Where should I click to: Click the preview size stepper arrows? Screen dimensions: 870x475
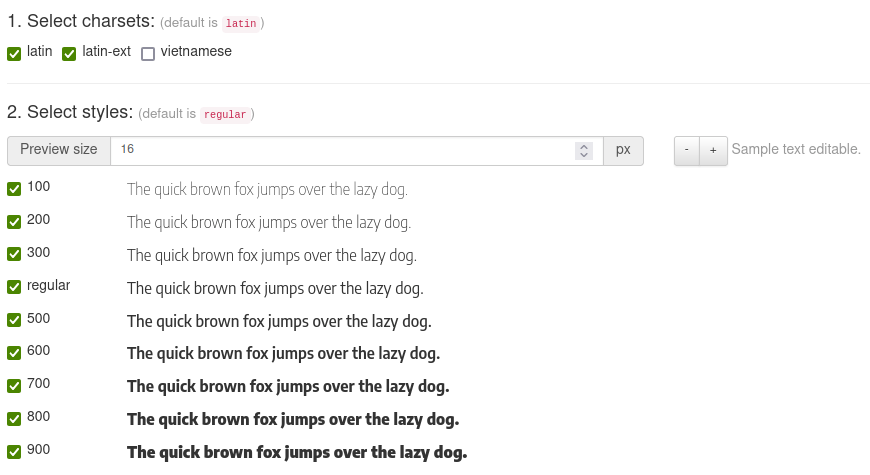click(x=584, y=150)
